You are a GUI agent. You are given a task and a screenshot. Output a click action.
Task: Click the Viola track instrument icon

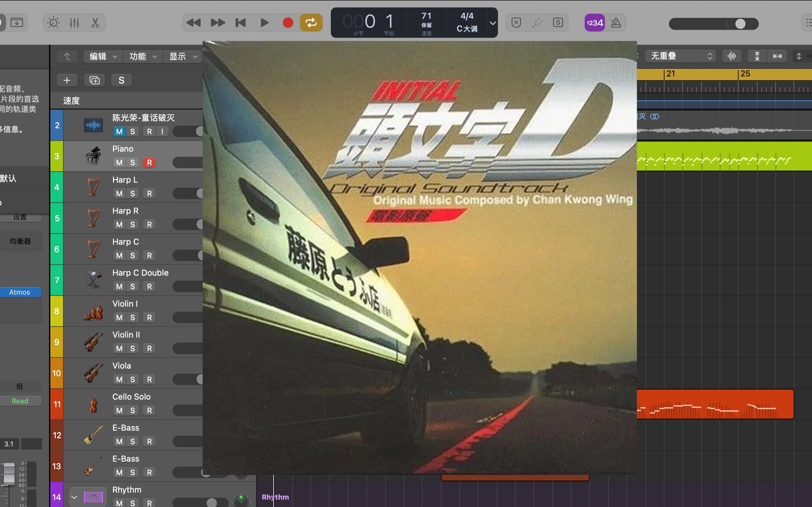(94, 373)
